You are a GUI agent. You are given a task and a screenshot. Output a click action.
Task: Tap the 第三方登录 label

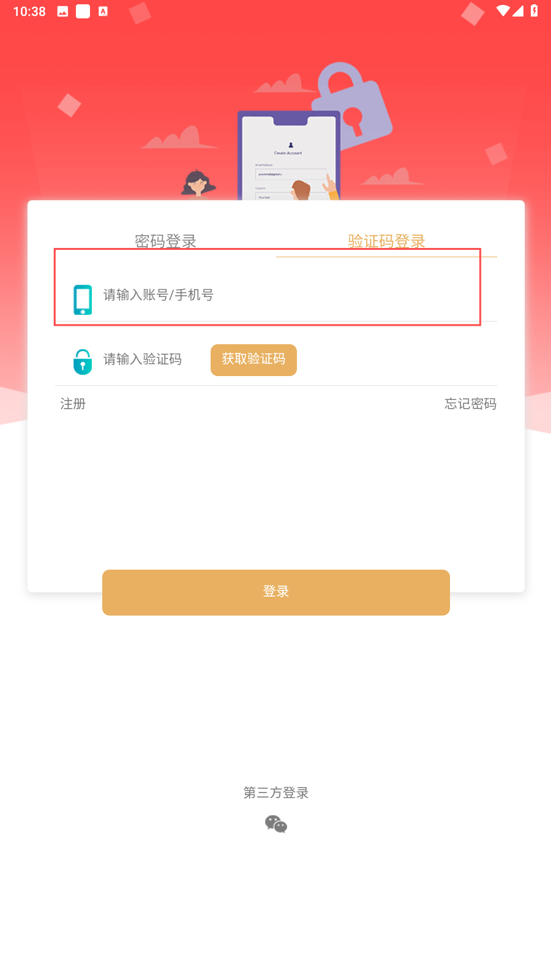coord(276,793)
